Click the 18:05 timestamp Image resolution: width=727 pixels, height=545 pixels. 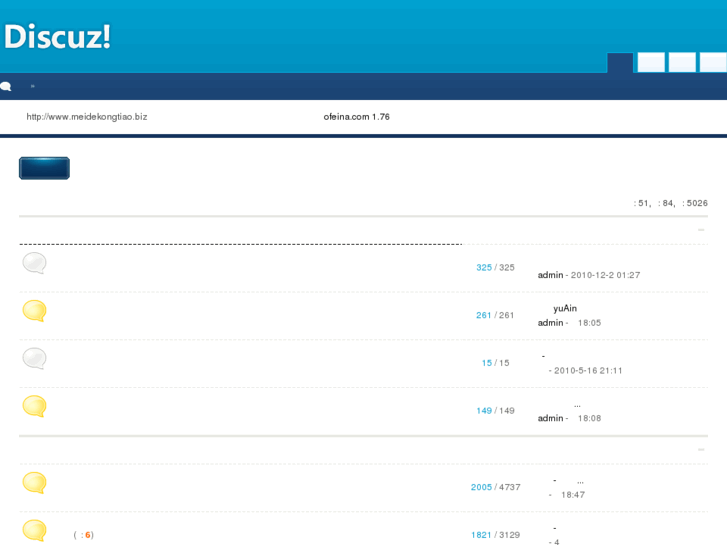pyautogui.click(x=589, y=323)
